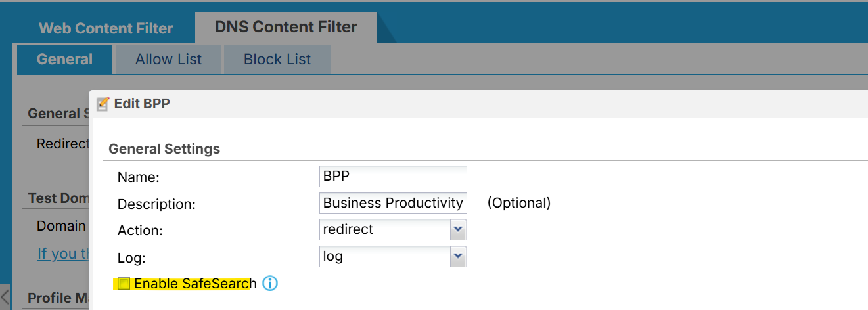Open the General sub-tab

tap(64, 59)
